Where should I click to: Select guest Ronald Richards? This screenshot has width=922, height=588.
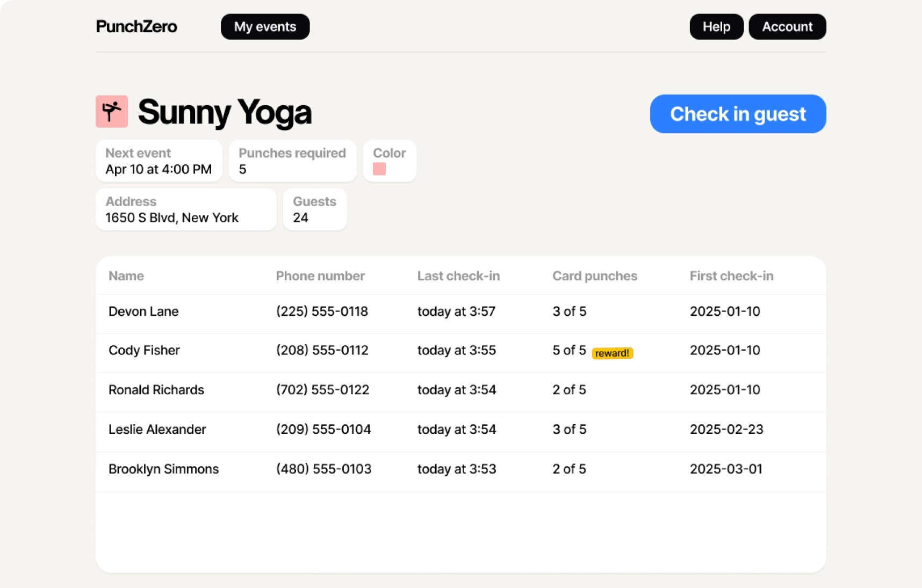coord(156,390)
